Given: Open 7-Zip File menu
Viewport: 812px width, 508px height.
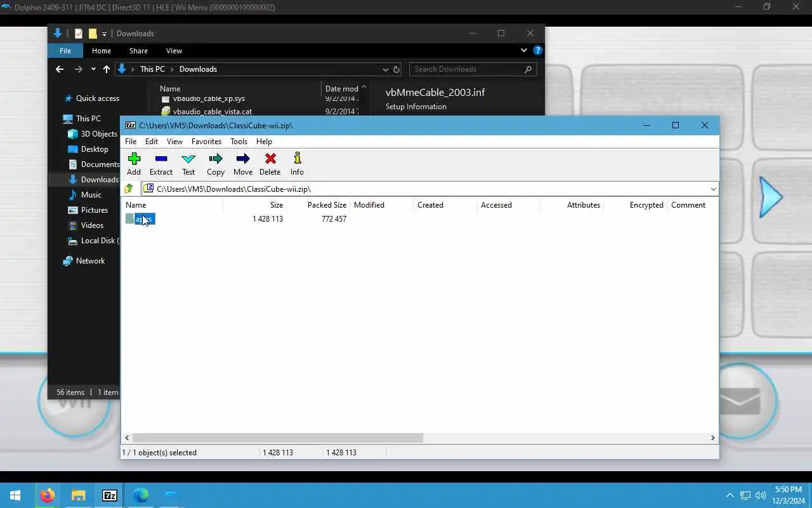Looking at the screenshot, I should pyautogui.click(x=131, y=142).
